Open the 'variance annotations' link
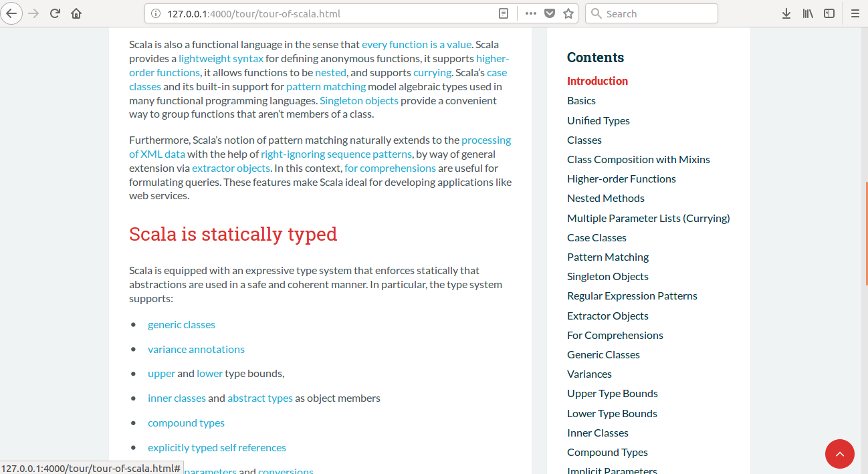The image size is (868, 474). 196,349
